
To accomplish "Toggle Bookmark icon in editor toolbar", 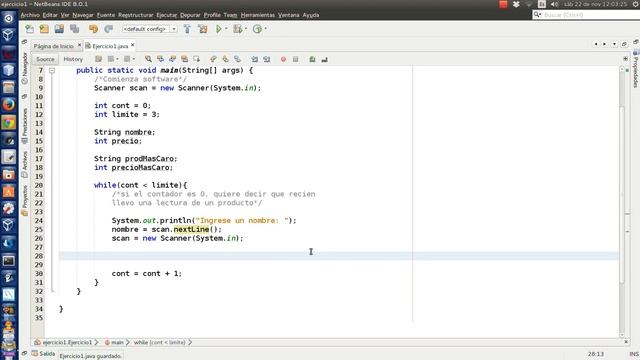I will [x=237, y=59].
